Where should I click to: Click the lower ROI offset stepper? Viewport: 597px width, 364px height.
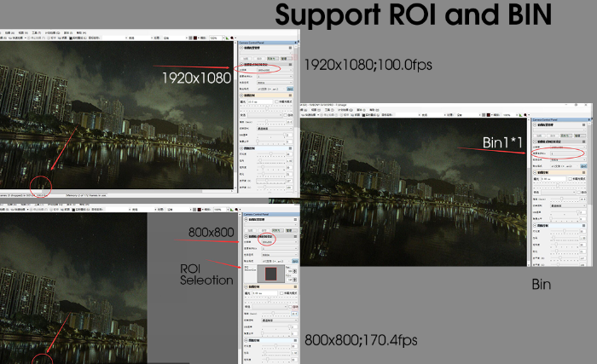(295, 280)
